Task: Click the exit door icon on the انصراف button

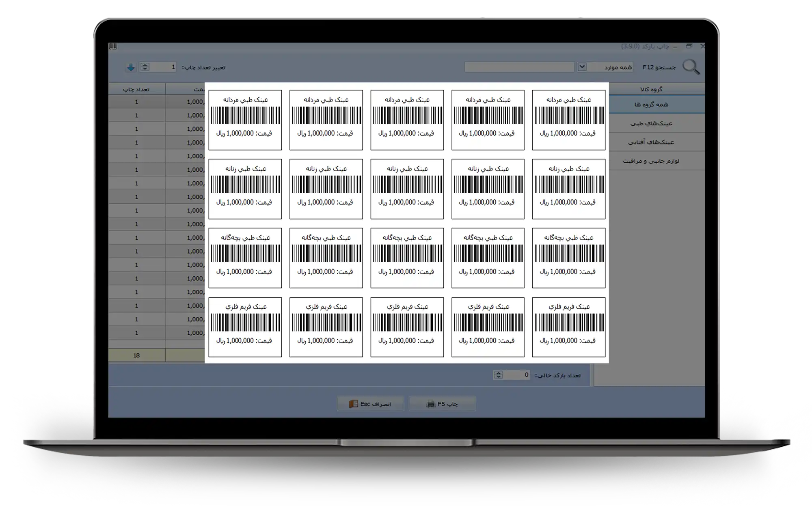Action: point(354,404)
